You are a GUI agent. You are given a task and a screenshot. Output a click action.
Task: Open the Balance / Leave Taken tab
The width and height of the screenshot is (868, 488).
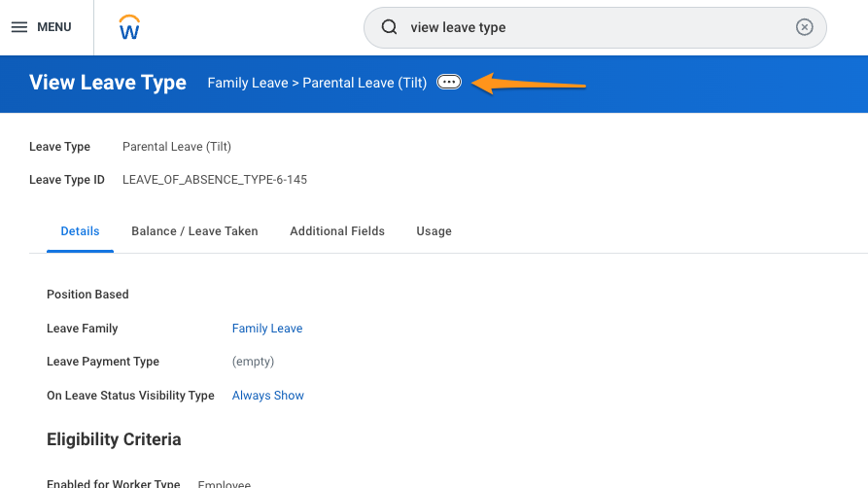tap(194, 231)
